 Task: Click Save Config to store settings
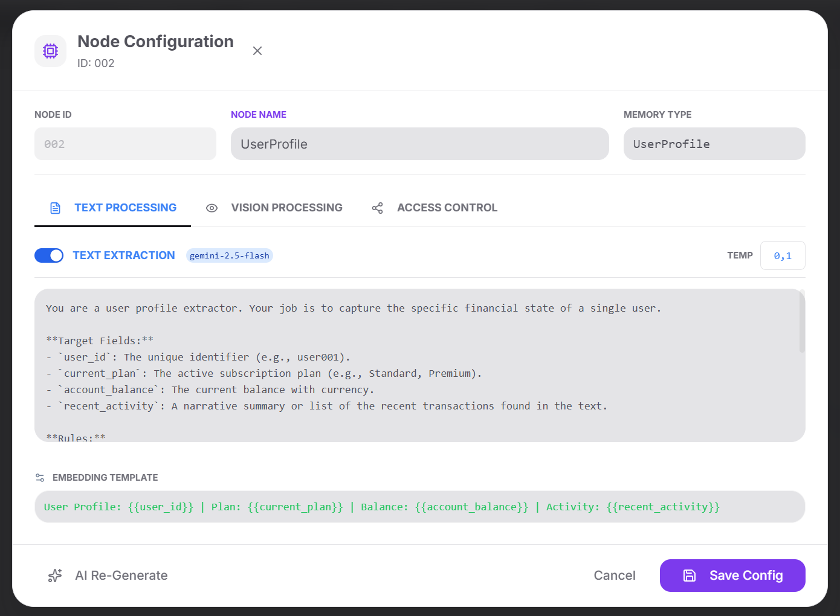pos(732,575)
